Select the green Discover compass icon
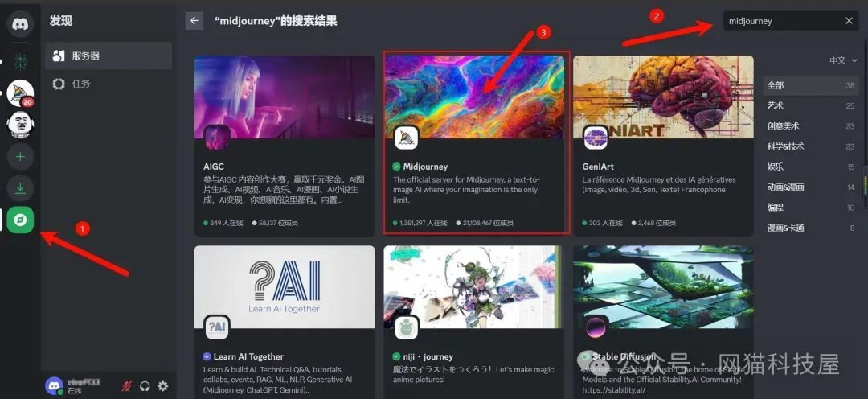The image size is (868, 399). tap(20, 220)
